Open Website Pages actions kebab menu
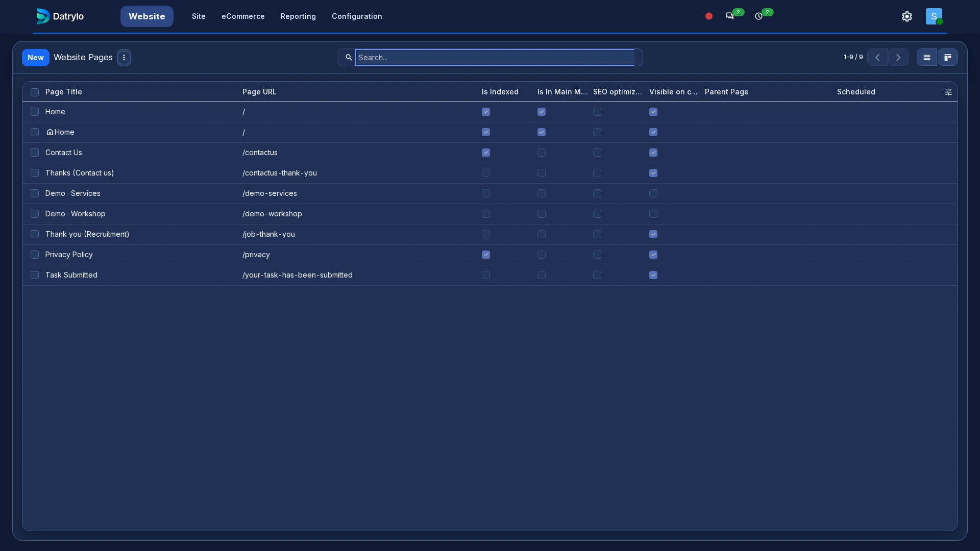 click(x=124, y=58)
